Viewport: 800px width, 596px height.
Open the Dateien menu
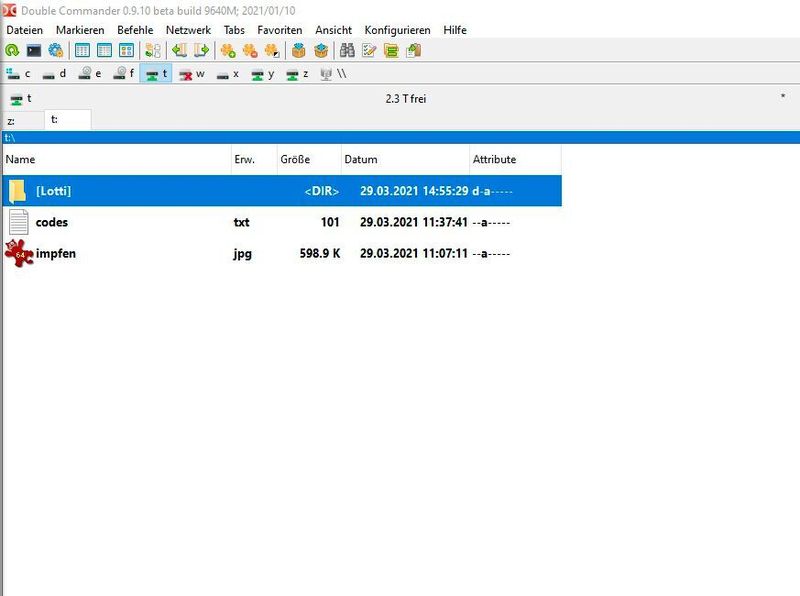click(x=24, y=30)
